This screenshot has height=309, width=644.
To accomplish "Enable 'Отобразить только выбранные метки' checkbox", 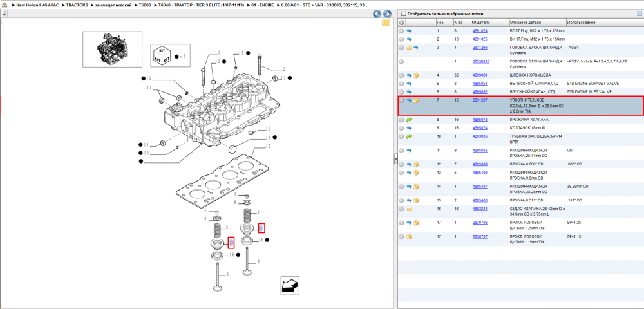I will click(x=403, y=14).
